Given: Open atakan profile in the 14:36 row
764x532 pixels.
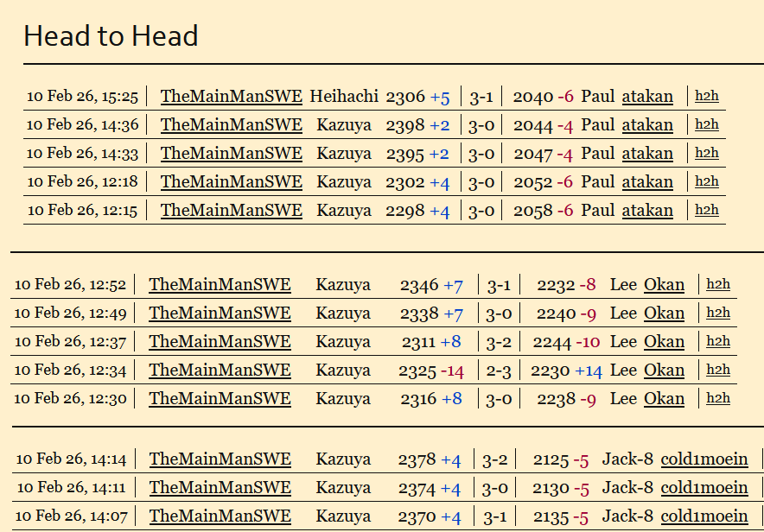Looking at the screenshot, I should [x=647, y=125].
